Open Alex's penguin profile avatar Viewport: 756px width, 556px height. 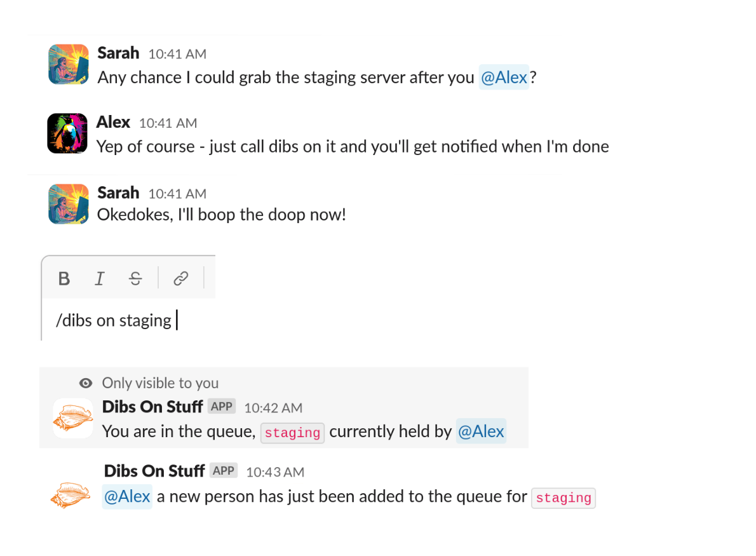pos(67,133)
